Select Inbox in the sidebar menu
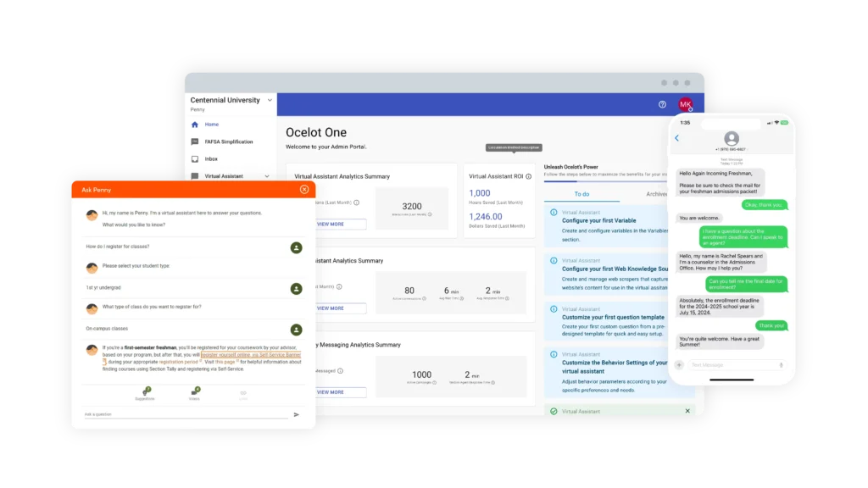Viewport: 868px width, 488px height. (x=211, y=158)
